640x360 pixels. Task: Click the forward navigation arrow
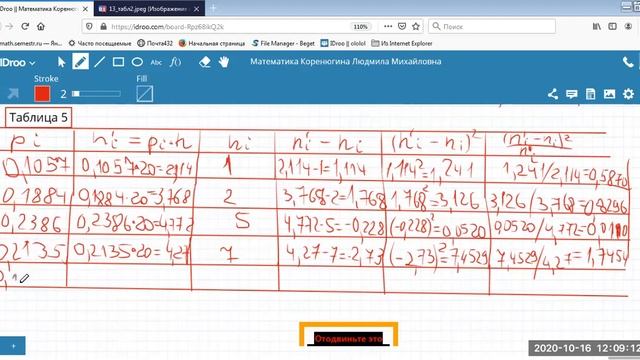point(9,27)
